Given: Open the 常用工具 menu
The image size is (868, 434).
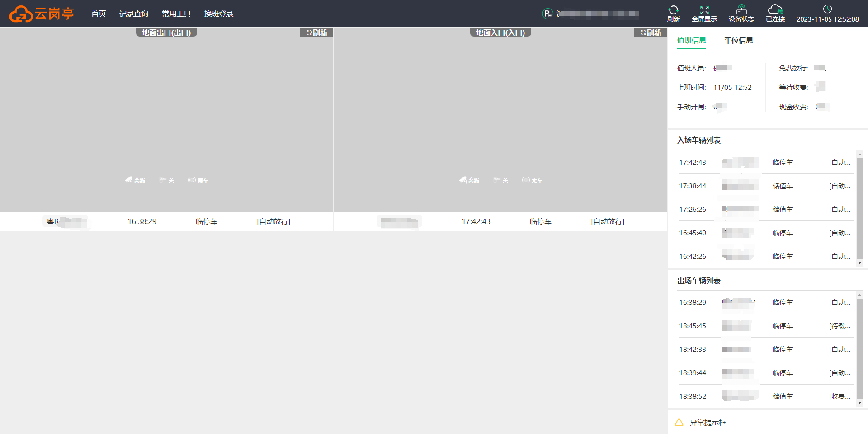Looking at the screenshot, I should pos(176,14).
